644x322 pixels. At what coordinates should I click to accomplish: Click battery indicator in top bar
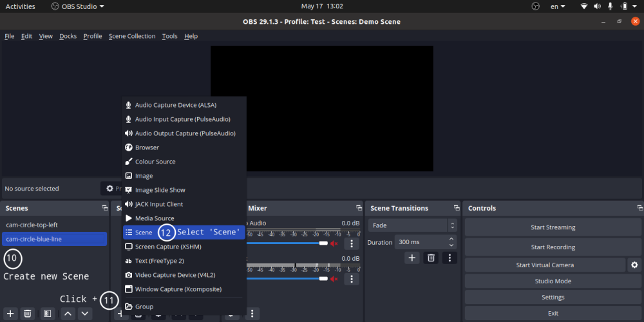624,6
